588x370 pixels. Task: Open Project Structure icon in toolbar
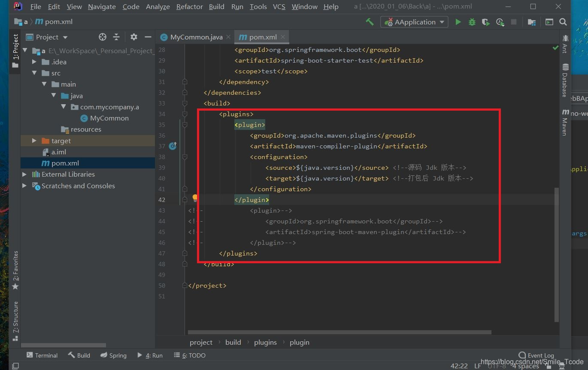tap(531, 22)
